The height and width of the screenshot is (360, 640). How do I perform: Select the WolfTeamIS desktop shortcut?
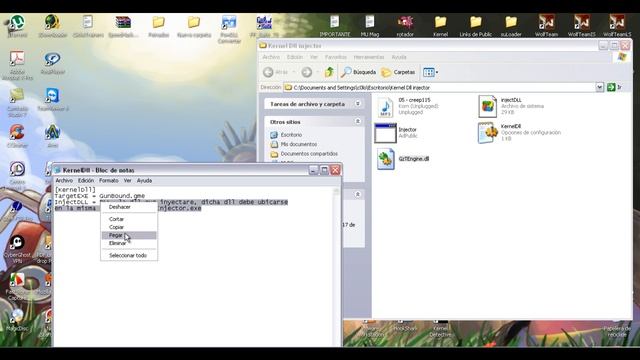582,27
